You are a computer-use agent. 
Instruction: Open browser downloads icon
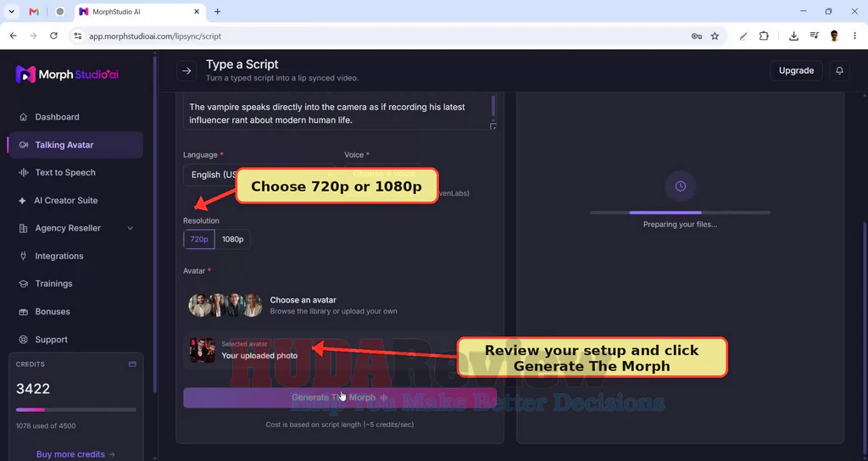[x=793, y=36]
